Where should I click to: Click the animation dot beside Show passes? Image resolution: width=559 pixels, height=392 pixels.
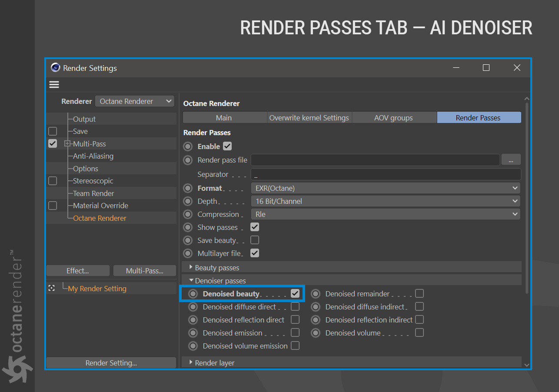188,227
